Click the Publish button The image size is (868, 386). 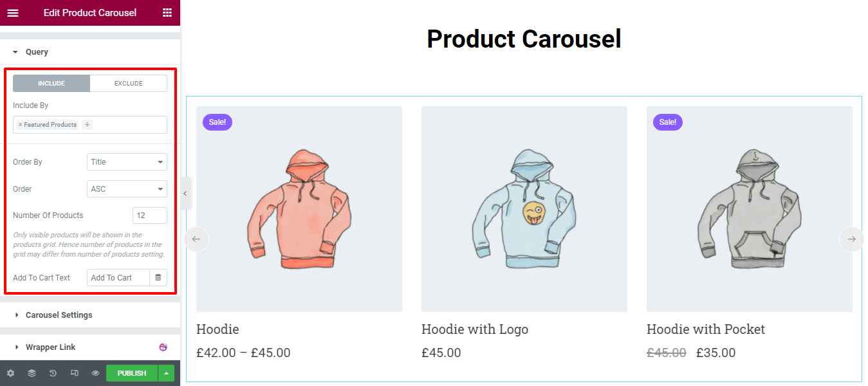coord(132,373)
